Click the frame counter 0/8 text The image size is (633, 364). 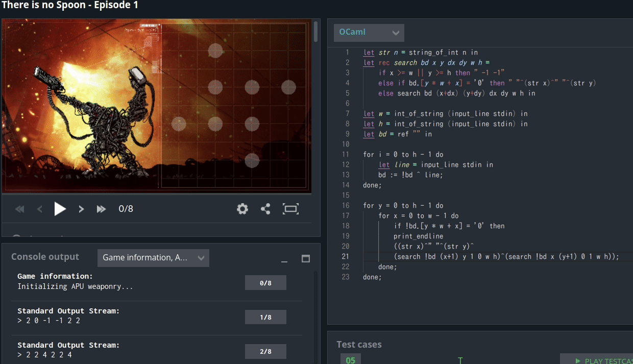coord(126,209)
